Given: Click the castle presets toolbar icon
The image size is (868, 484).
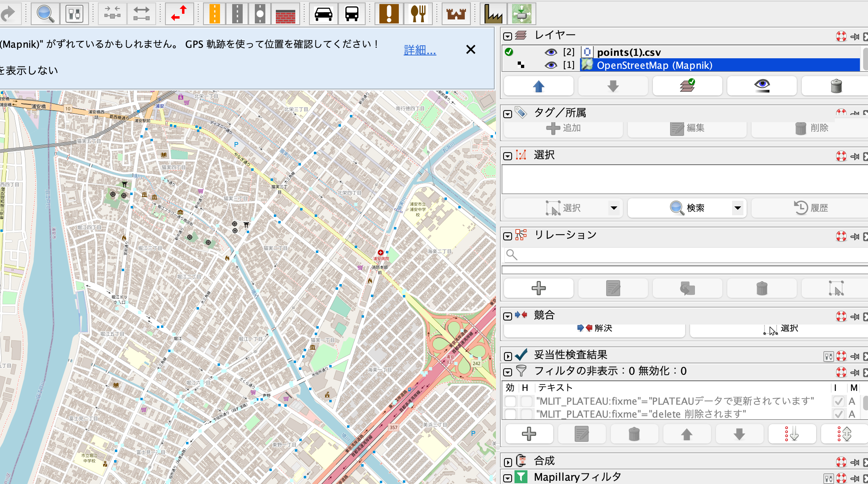Looking at the screenshot, I should tap(456, 13).
